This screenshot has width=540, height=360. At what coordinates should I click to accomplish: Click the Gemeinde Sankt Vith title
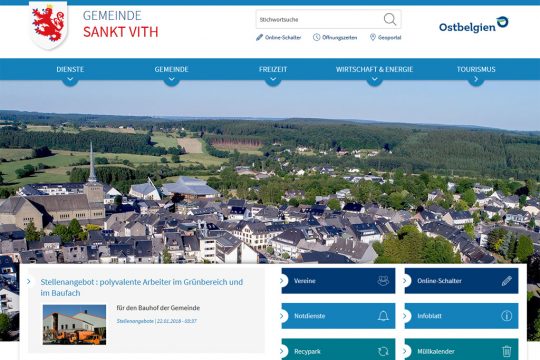pos(121,24)
